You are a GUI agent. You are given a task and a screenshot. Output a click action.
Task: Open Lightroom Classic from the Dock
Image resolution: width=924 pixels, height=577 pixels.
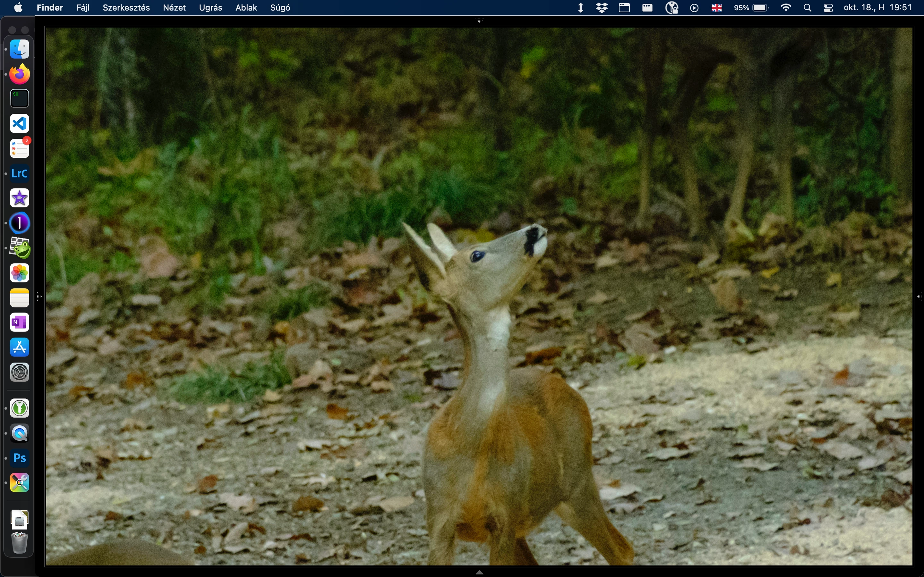(x=20, y=174)
